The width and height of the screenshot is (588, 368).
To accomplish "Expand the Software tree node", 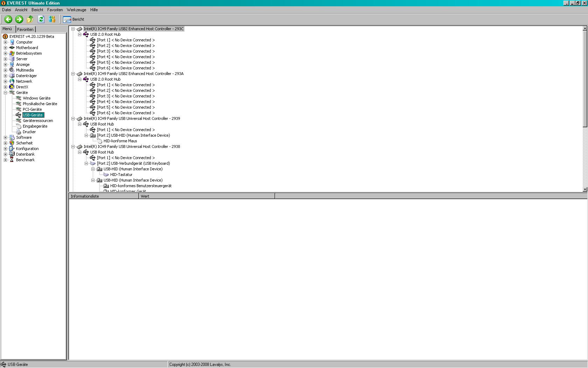I will tap(5, 137).
